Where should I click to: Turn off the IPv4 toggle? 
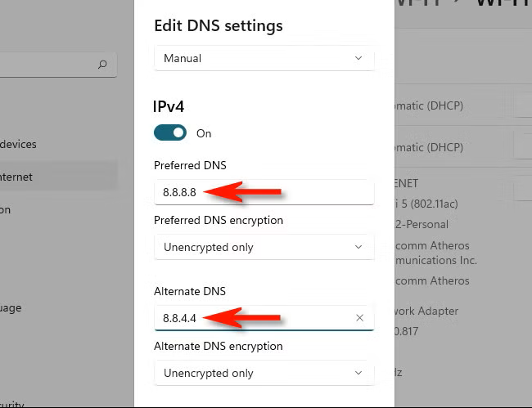[x=170, y=132]
